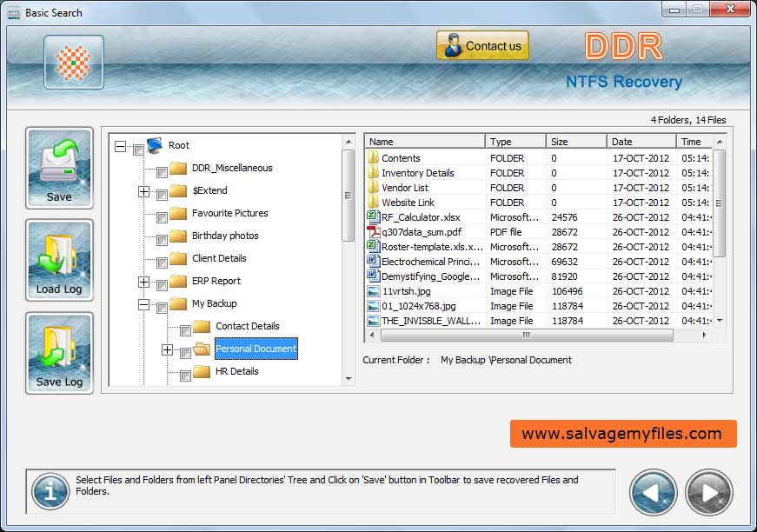The image size is (757, 532).
Task: Click the file list horizontal scrollbar thumb
Action: coord(527,335)
